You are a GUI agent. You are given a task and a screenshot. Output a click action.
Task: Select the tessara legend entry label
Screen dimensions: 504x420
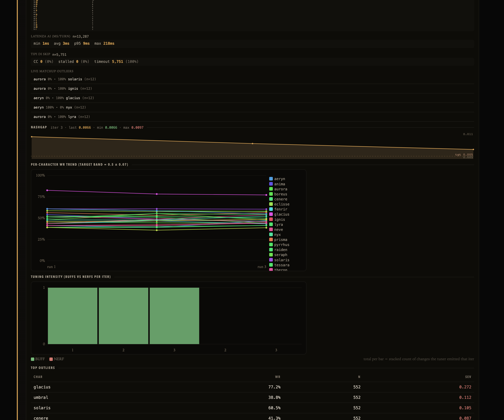282,265
